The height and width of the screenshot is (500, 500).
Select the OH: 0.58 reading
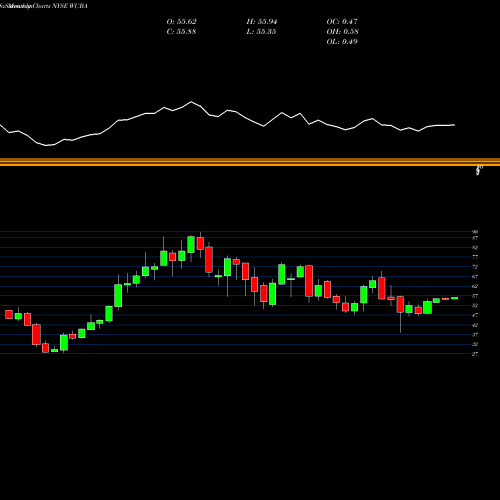point(342,32)
